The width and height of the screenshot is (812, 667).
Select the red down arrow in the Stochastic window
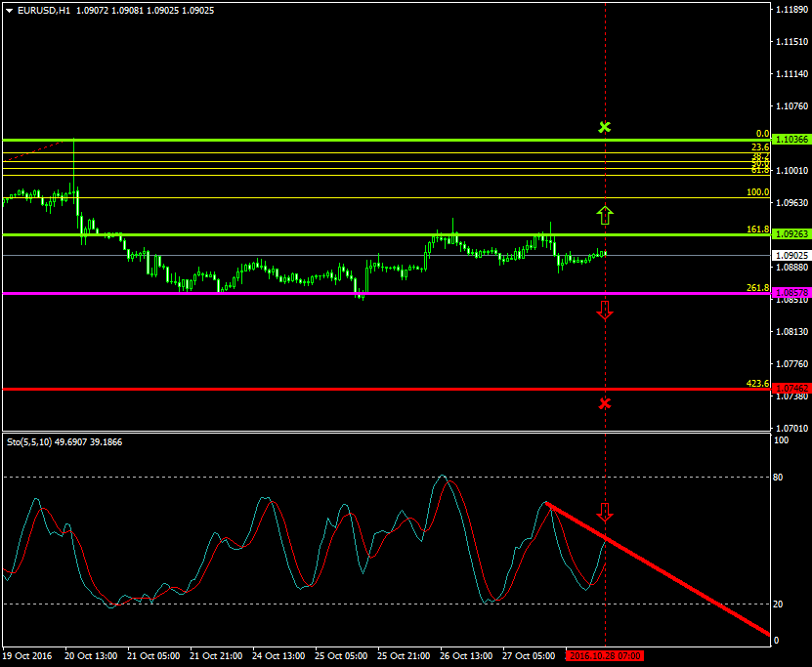click(605, 512)
